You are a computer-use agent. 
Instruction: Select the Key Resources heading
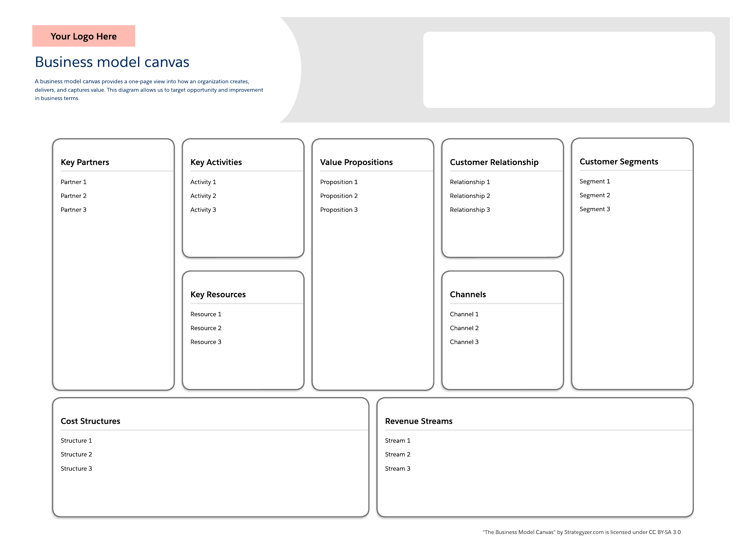pos(218,294)
